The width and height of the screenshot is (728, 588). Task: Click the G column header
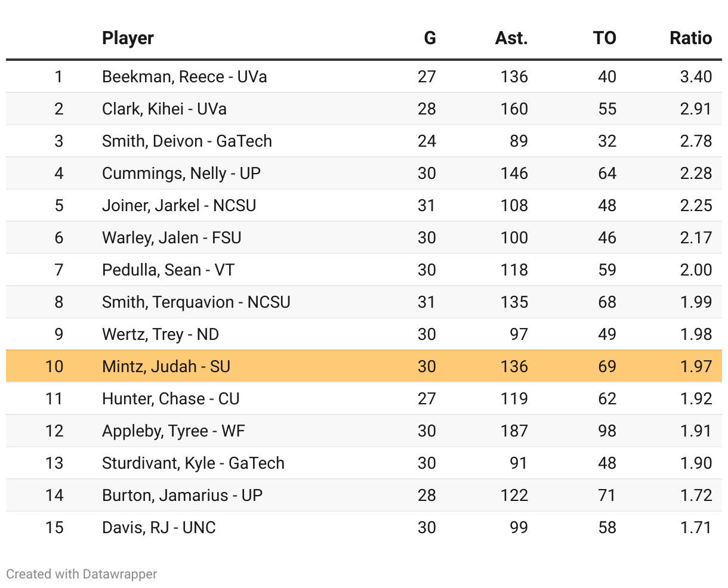click(x=430, y=38)
